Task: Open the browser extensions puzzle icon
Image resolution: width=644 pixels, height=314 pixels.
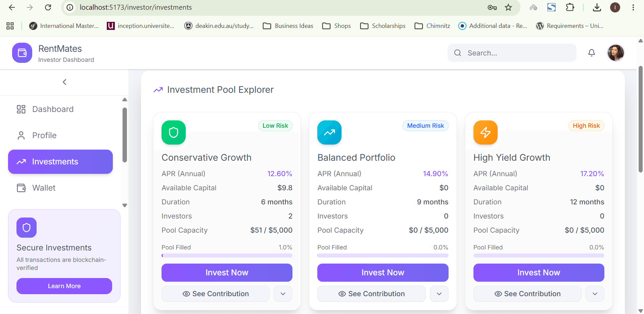Action: tap(570, 7)
